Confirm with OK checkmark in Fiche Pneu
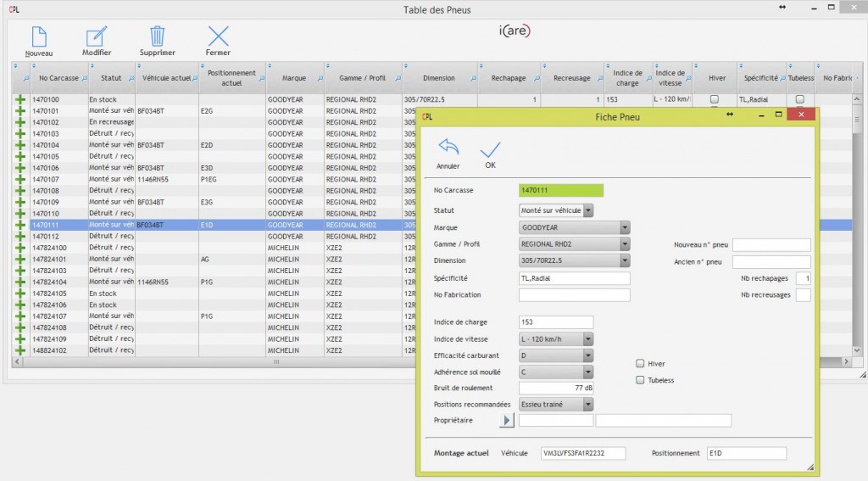Viewport: 868px width, 481px height. click(x=490, y=149)
